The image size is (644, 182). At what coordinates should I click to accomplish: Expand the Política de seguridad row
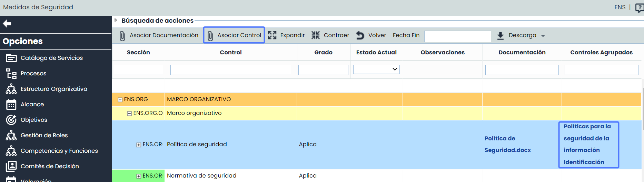(x=139, y=145)
